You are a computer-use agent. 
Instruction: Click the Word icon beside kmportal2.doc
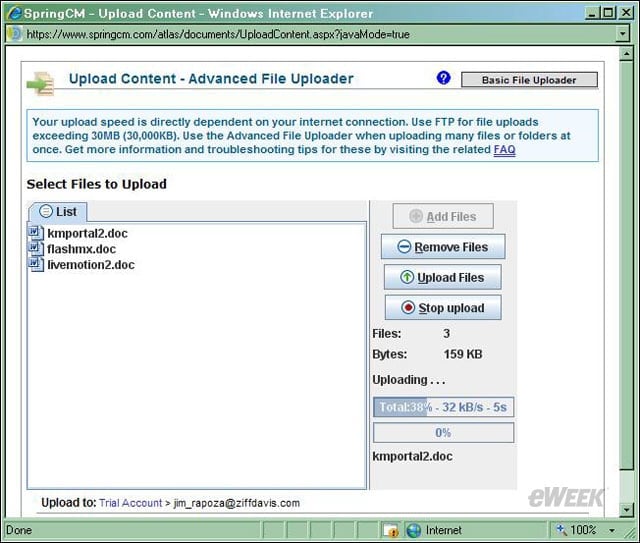click(36, 233)
